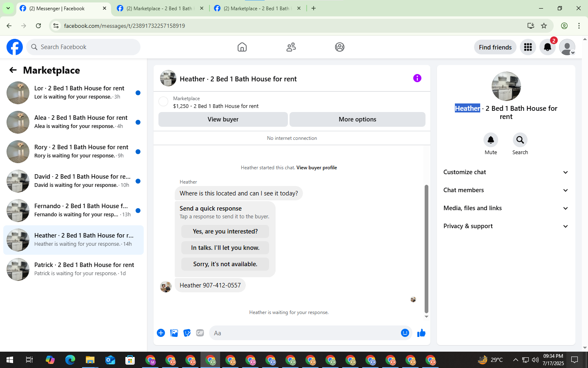Open the notifications bell with 2 badge

548,47
